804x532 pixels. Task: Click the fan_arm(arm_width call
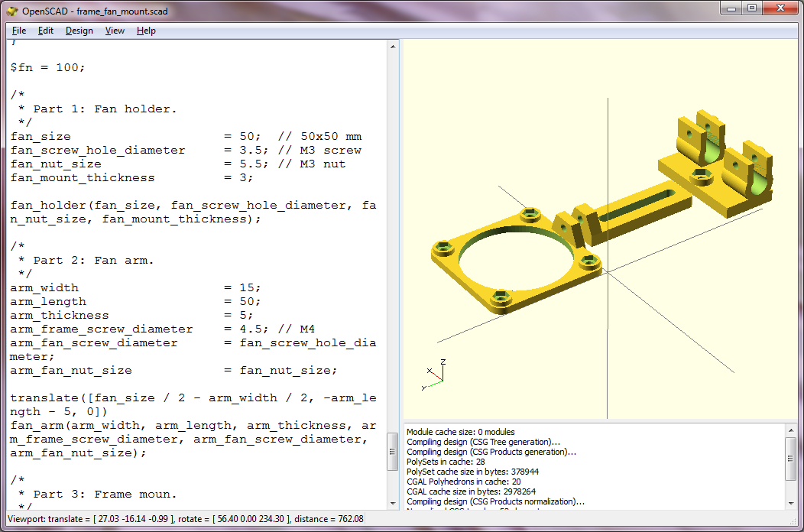tap(193, 440)
